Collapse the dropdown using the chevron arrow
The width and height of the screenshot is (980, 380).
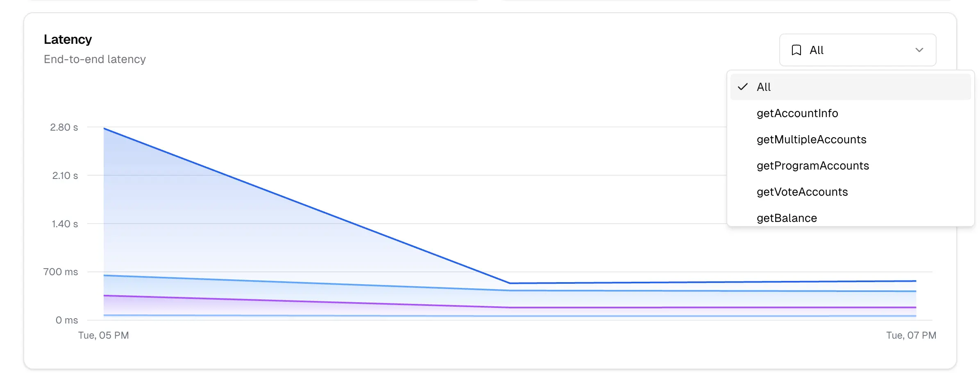coord(919,50)
